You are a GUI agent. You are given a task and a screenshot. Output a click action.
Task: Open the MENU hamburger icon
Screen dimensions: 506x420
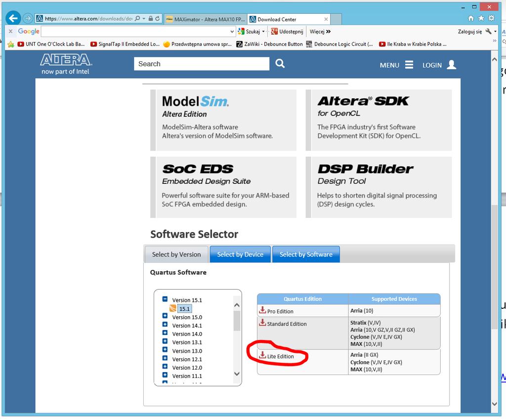coord(409,65)
